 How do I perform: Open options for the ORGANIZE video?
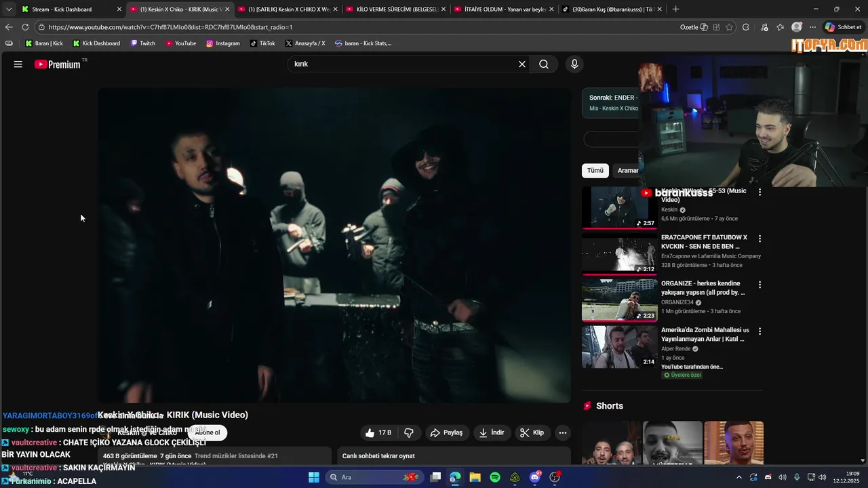(x=759, y=285)
